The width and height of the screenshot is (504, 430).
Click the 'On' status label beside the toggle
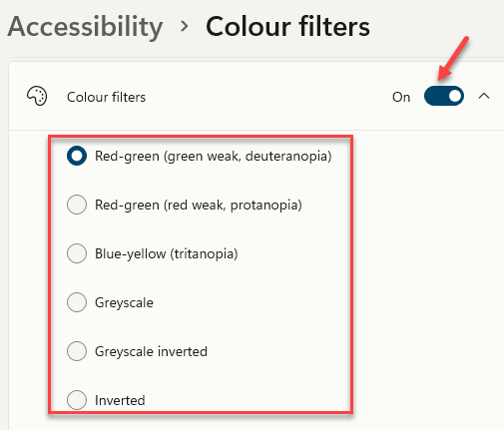point(401,97)
